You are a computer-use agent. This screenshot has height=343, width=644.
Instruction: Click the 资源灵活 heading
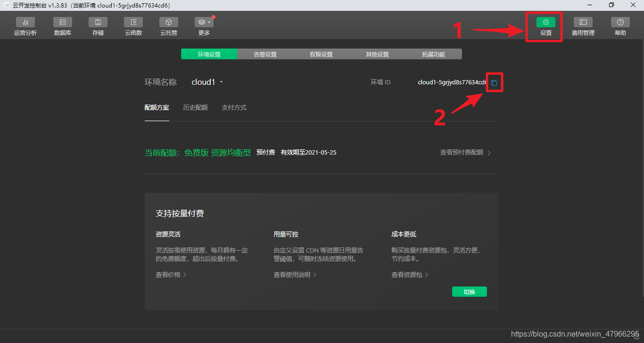coord(168,234)
